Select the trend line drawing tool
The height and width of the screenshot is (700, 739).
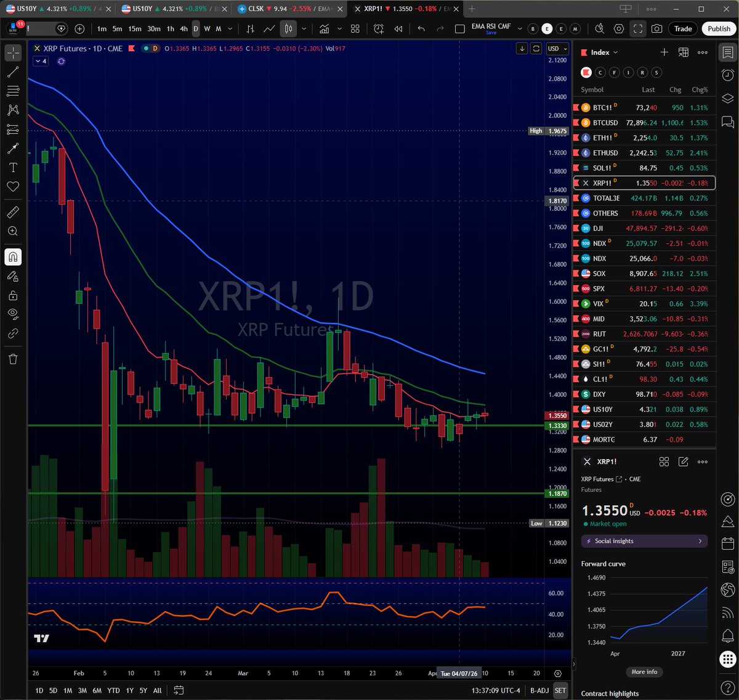13,72
